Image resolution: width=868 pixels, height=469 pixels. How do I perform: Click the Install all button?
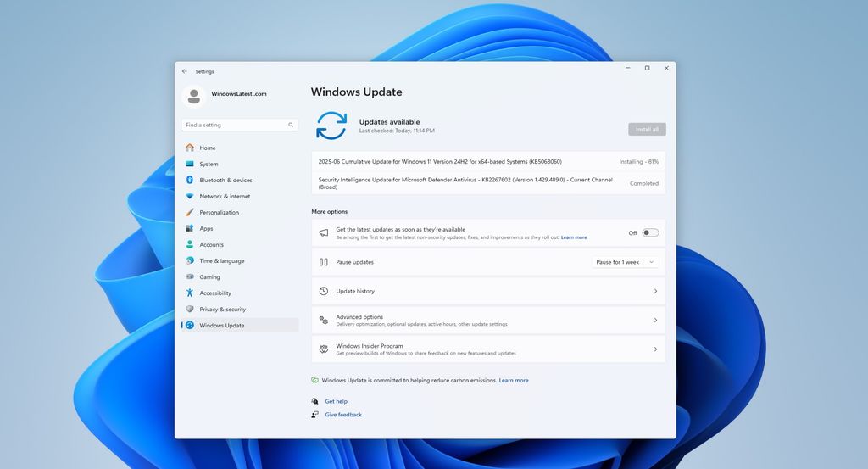point(647,129)
